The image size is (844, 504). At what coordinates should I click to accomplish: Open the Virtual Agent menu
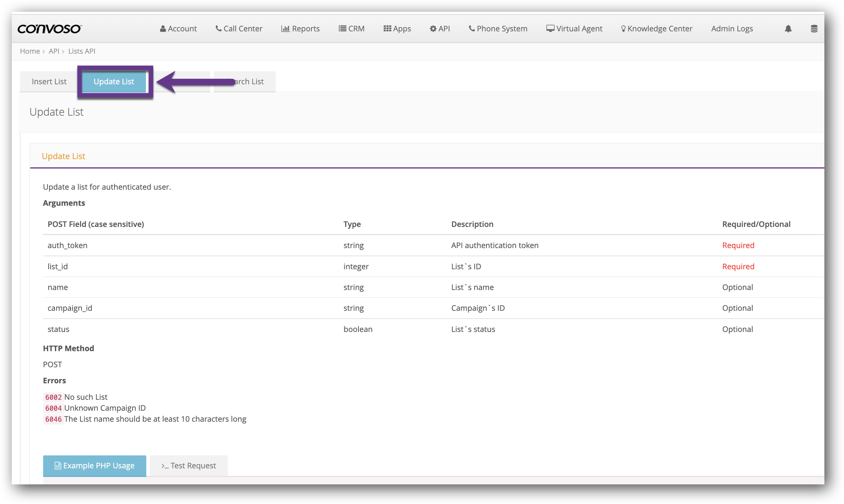[x=574, y=29]
